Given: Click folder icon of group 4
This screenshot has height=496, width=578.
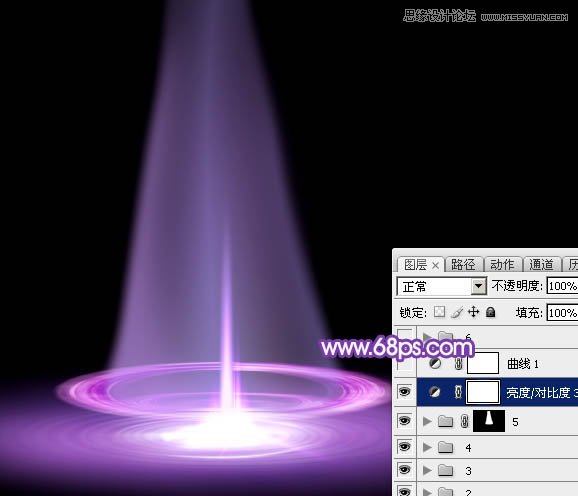Looking at the screenshot, I should pyautogui.click(x=445, y=447).
